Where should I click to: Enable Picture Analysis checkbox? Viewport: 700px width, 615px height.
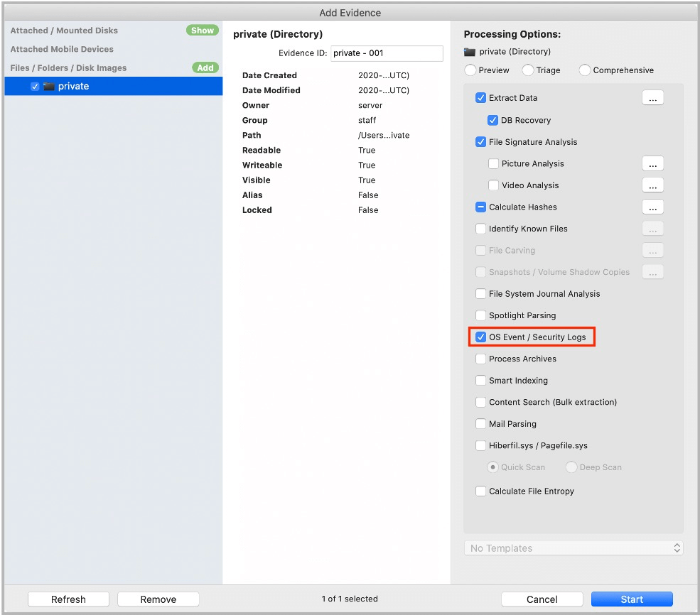click(493, 163)
